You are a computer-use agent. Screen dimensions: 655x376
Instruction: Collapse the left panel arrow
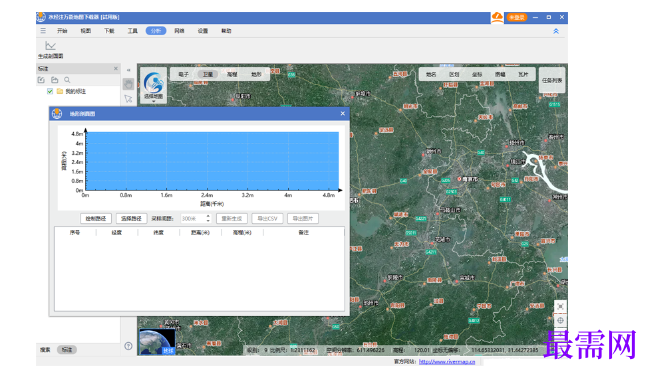click(x=128, y=70)
